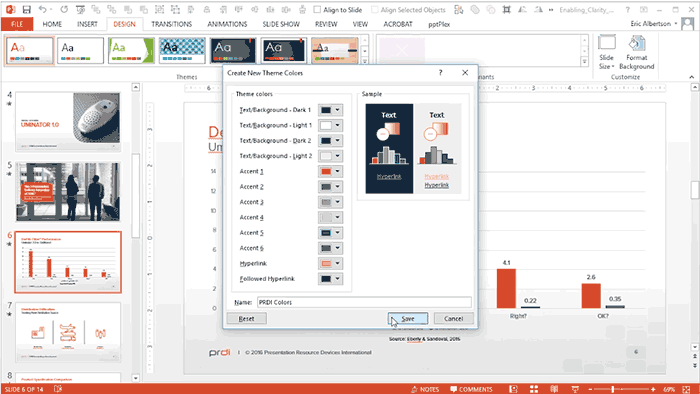Click the Save icon in Quick Access Toolbar
This screenshot has width=700, height=394.
26,9
